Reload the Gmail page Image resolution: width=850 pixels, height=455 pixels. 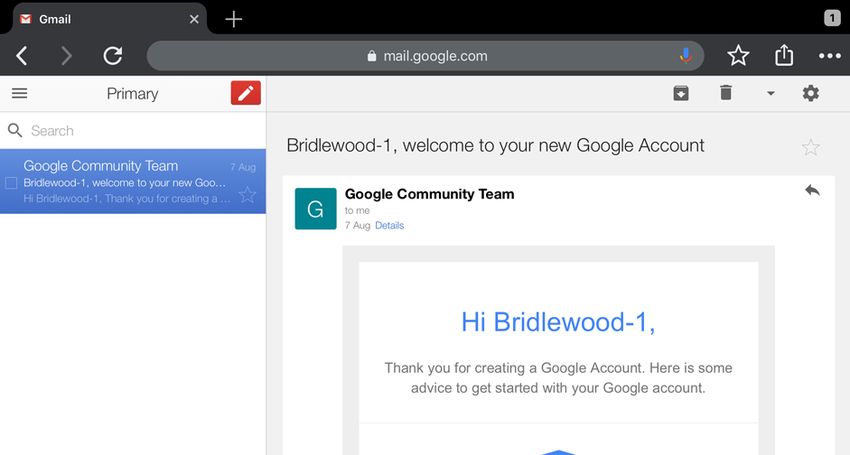point(113,55)
